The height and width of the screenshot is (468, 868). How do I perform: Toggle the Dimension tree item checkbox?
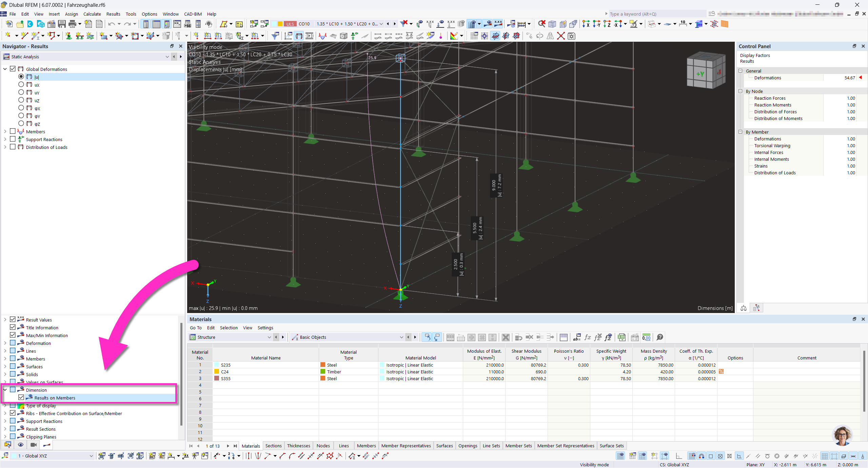pos(13,390)
